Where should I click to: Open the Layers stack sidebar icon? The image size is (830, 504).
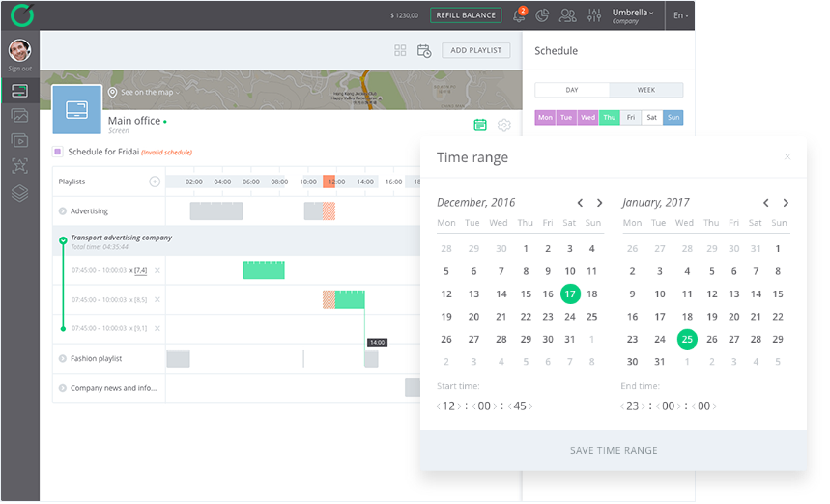19,193
